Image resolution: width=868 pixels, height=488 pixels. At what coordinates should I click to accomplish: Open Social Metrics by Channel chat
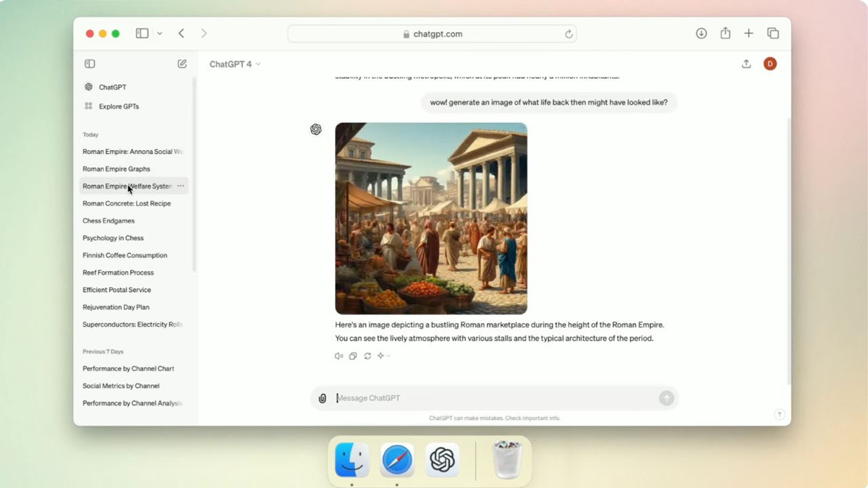(121, 386)
